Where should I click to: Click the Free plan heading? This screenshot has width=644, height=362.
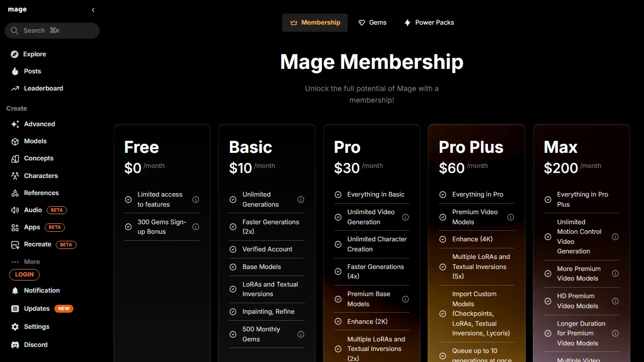tap(141, 147)
